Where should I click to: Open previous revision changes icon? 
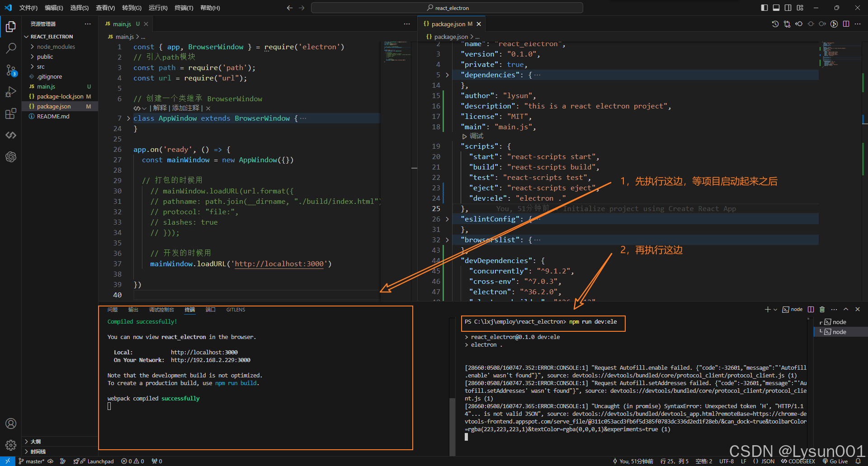pyautogui.click(x=799, y=24)
